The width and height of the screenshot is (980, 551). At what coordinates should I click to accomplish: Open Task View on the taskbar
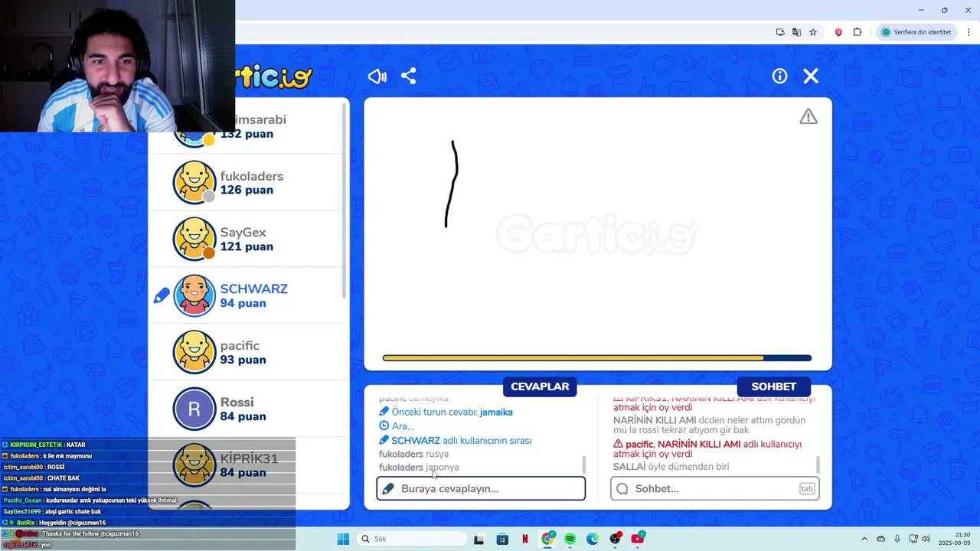(x=479, y=539)
